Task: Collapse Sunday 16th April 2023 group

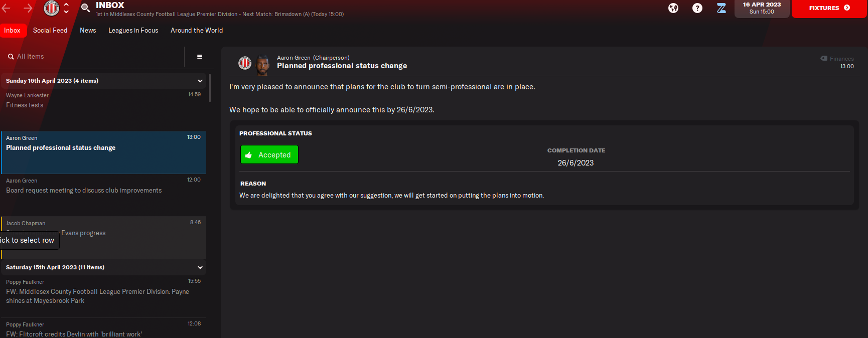Action: coord(200,81)
